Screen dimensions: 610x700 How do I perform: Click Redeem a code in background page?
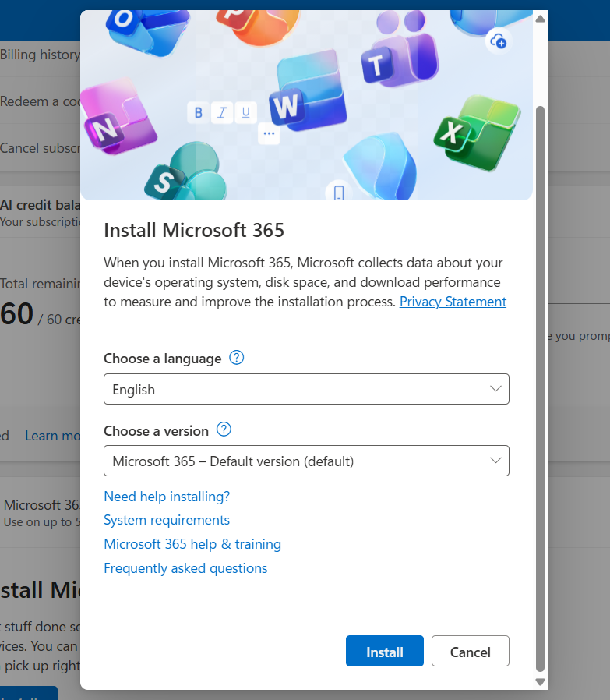point(41,101)
